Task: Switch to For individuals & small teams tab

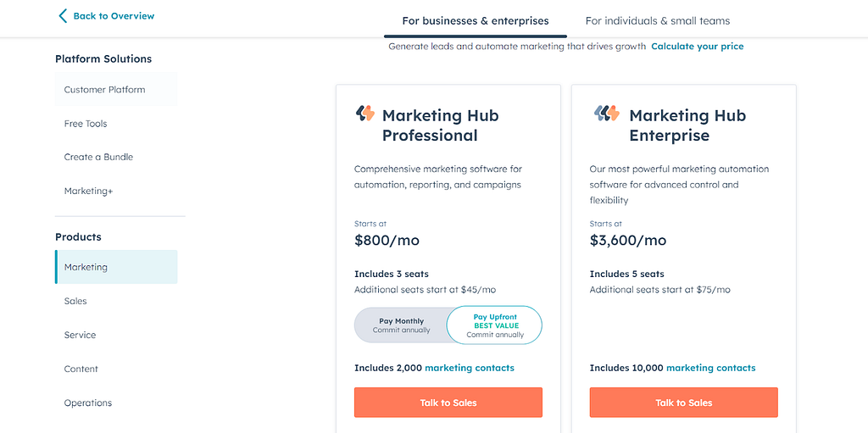Action: [658, 21]
